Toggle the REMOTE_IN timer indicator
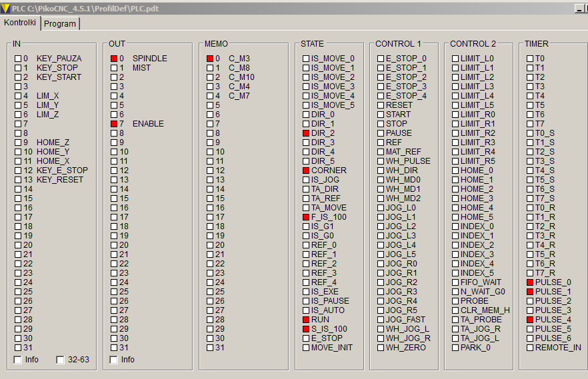The height and width of the screenshot is (379, 588). tap(530, 348)
